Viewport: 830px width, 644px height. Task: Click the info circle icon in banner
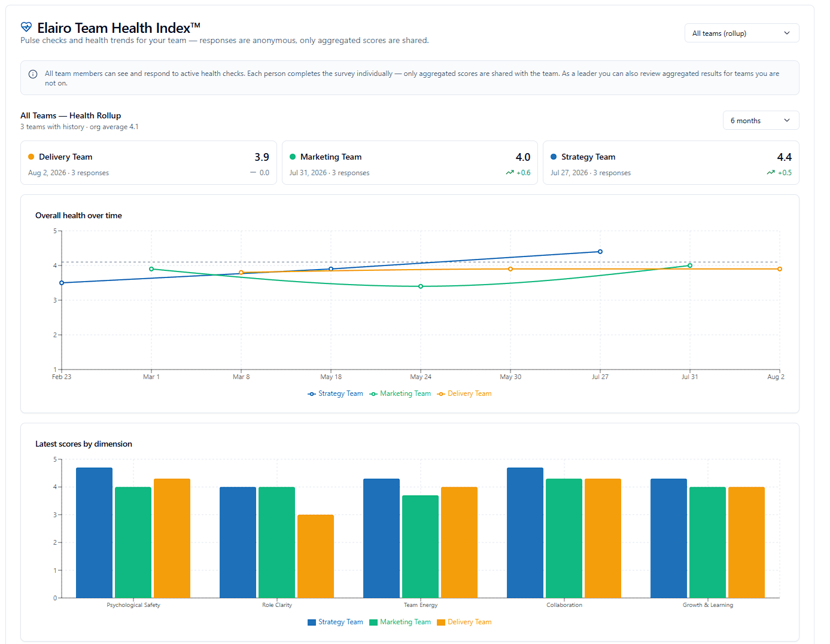pos(33,74)
